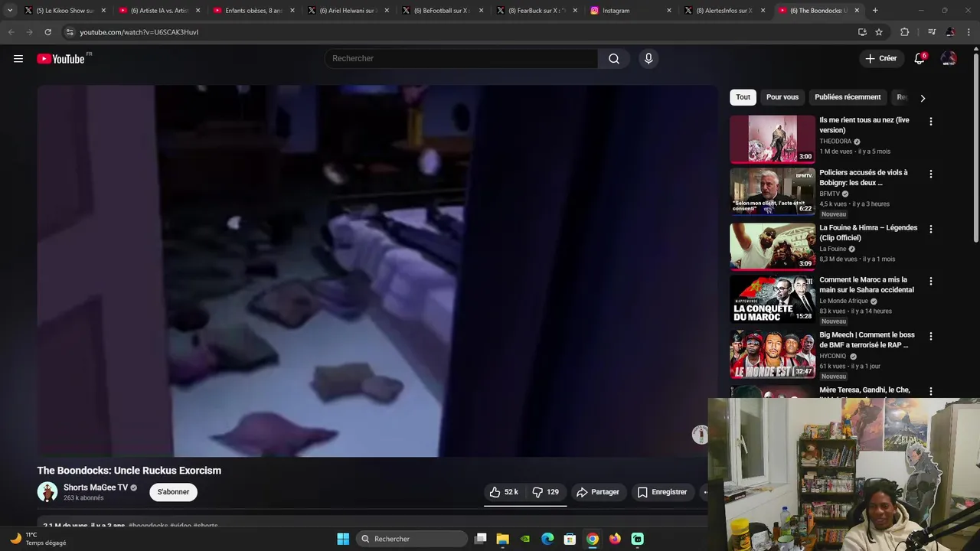
Task: Open the Streamlabs taskbar icon
Action: pos(638,539)
